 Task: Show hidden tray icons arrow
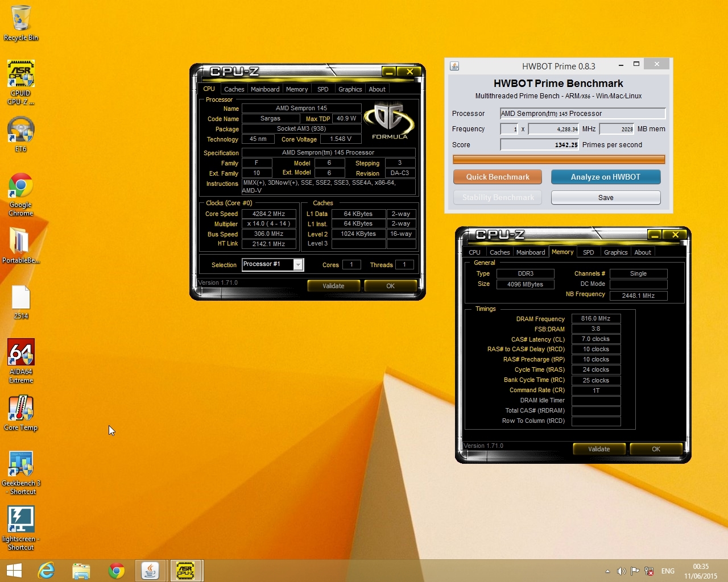click(x=607, y=571)
